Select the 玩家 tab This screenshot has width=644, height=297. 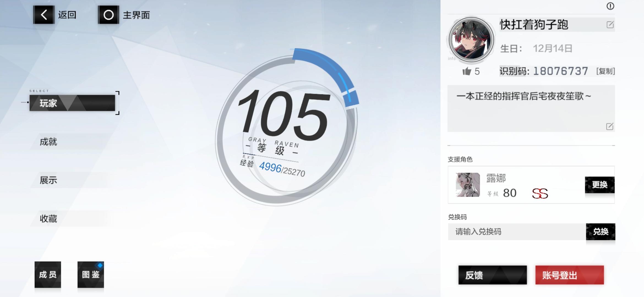coord(72,103)
